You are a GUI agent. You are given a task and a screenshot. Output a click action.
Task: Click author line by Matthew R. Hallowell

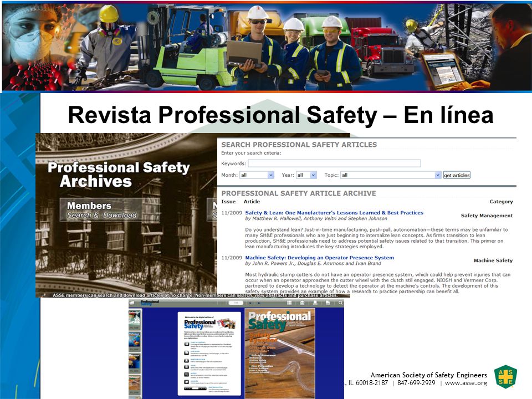tap(316, 218)
